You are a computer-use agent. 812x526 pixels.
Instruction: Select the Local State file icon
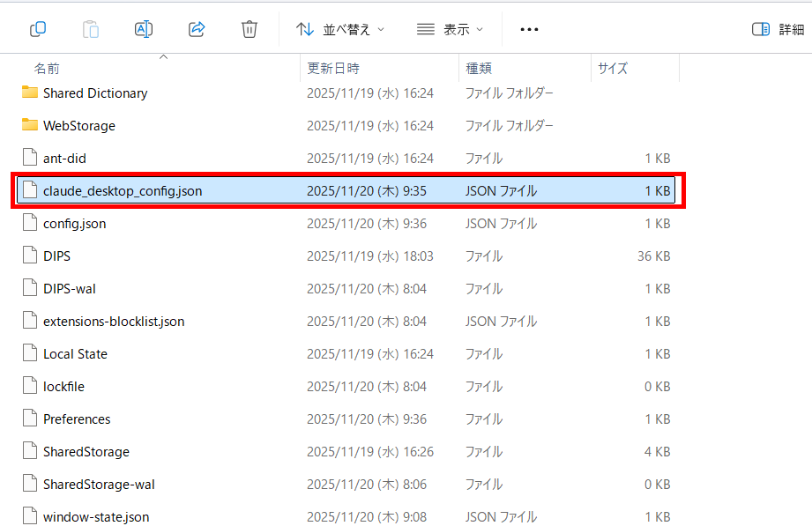click(30, 353)
